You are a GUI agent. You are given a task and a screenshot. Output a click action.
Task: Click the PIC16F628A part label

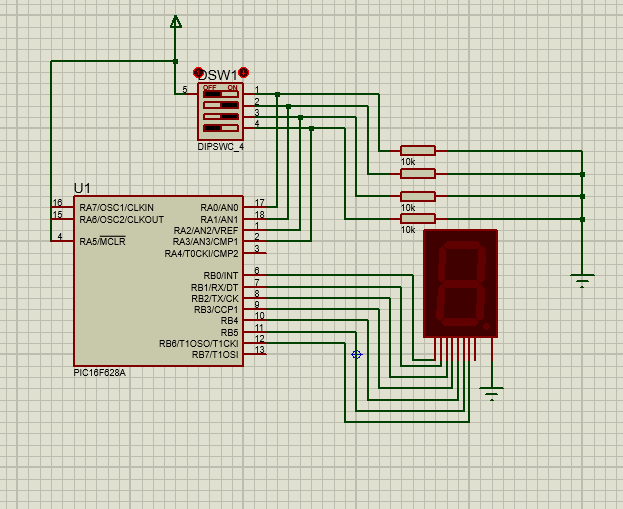point(99,373)
